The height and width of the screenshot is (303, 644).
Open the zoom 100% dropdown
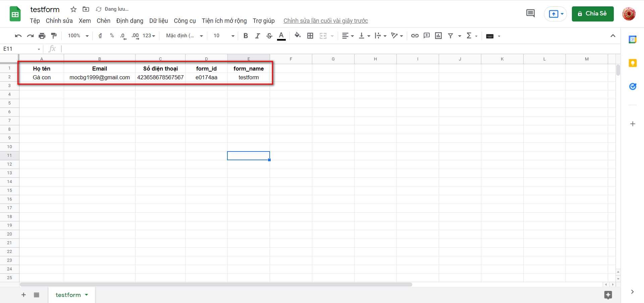point(78,36)
